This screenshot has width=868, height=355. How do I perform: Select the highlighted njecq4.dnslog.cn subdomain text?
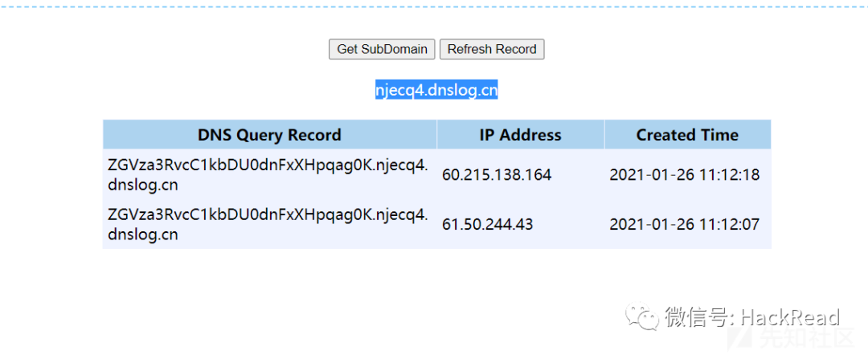click(436, 90)
